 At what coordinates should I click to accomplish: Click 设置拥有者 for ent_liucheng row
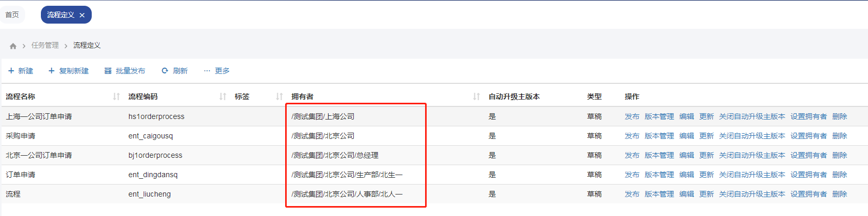point(808,194)
